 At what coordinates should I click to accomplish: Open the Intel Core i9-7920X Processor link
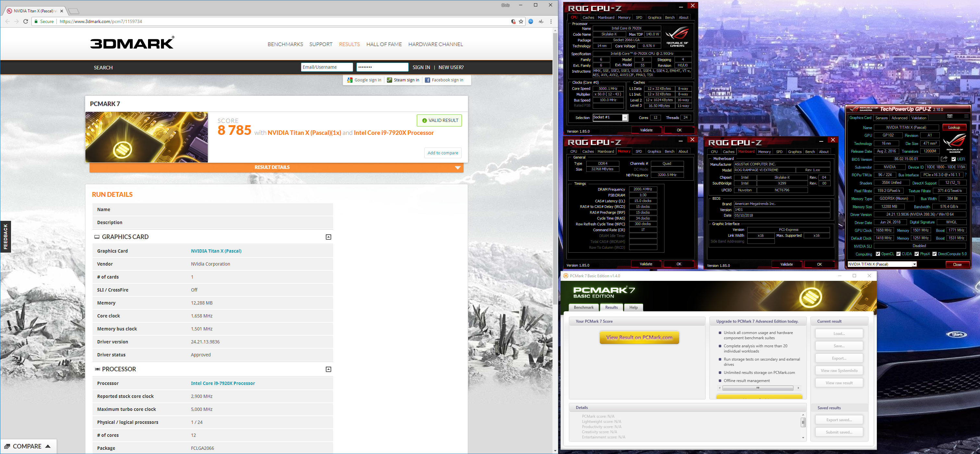(x=223, y=383)
